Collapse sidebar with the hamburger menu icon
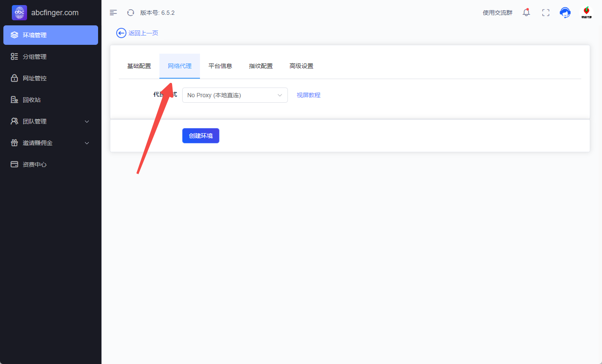The width and height of the screenshot is (602, 364). [x=113, y=13]
